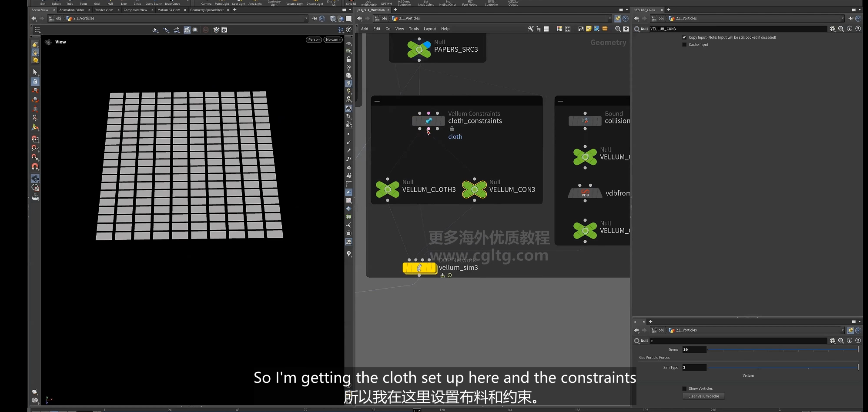Toggle the highlighted viewport toolbar button
The image size is (868, 412).
pyautogui.click(x=187, y=30)
